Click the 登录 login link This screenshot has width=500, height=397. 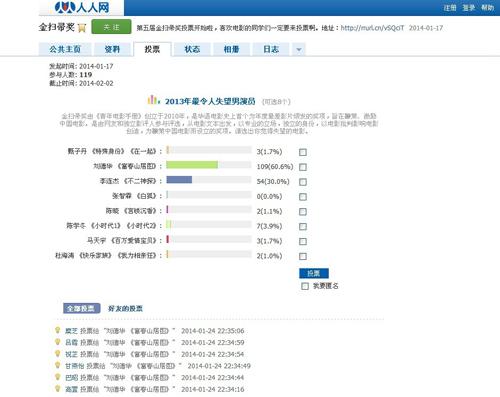[468, 8]
